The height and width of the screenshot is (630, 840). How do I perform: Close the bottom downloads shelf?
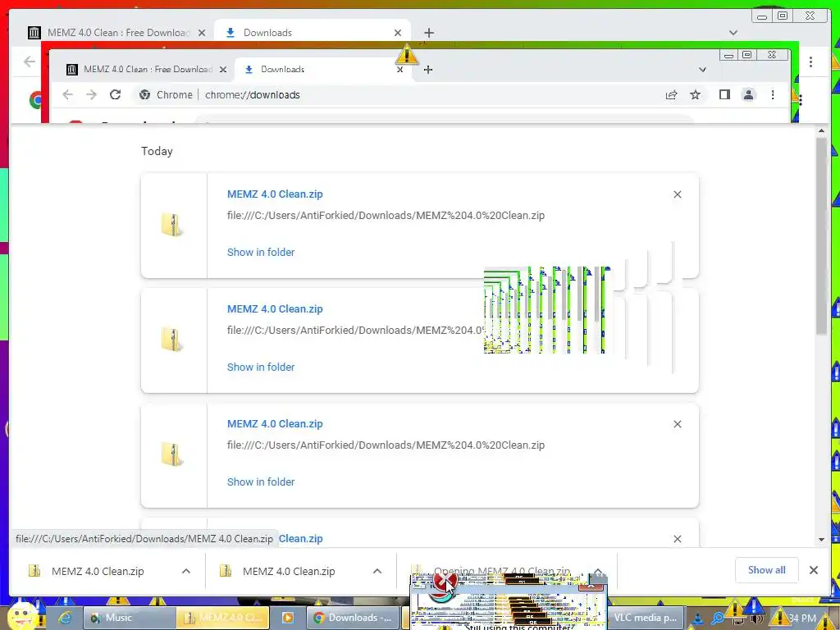click(814, 571)
